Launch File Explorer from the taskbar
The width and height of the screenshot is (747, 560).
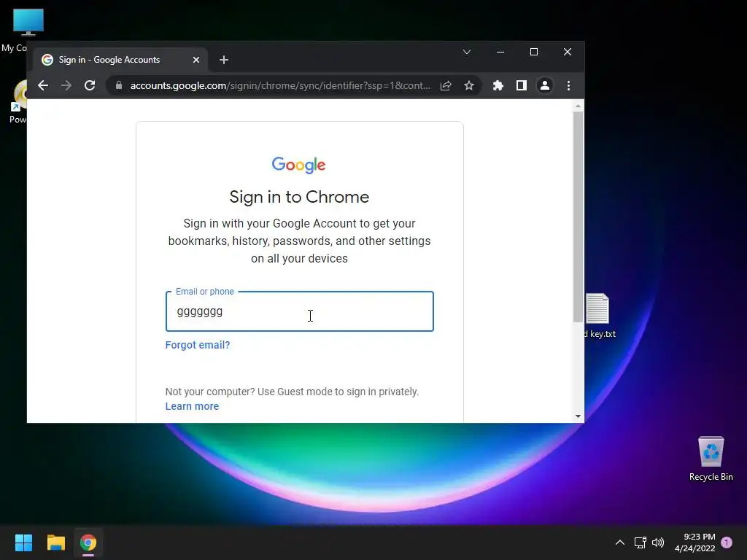(x=55, y=542)
